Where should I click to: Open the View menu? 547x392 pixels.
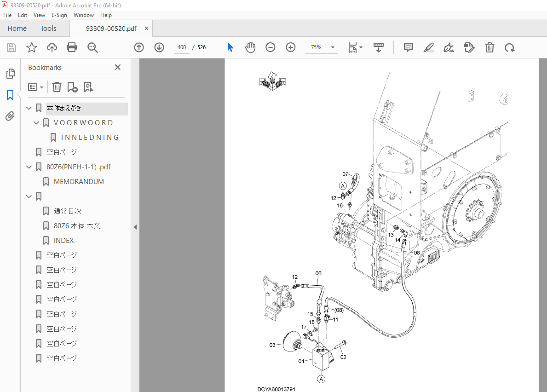pos(39,15)
